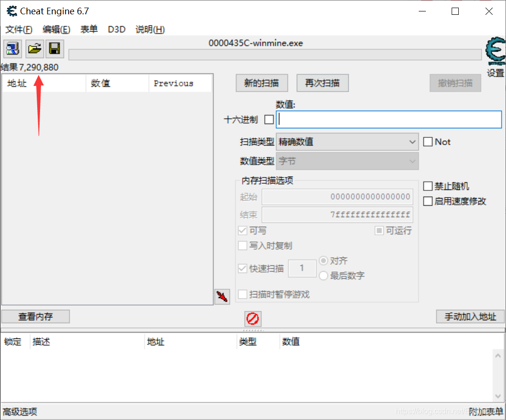Enable the Not checkbox
The height and width of the screenshot is (420, 506).
tap(428, 142)
